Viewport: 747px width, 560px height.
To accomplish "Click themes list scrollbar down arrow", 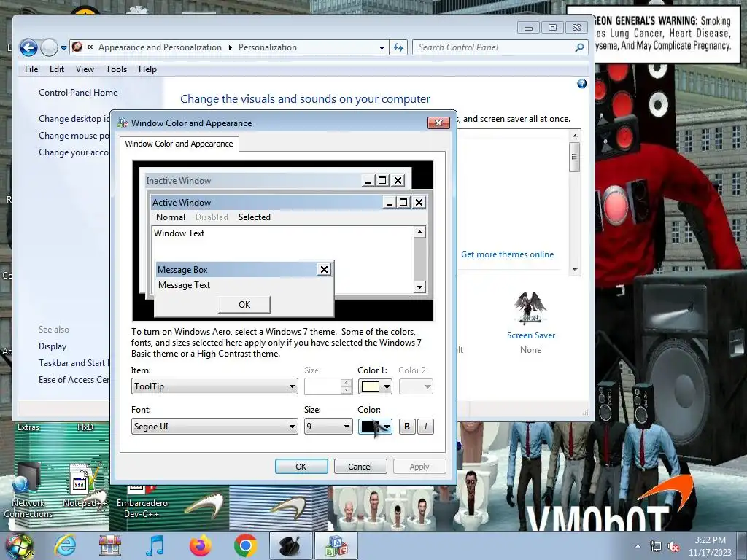I will pos(575,270).
